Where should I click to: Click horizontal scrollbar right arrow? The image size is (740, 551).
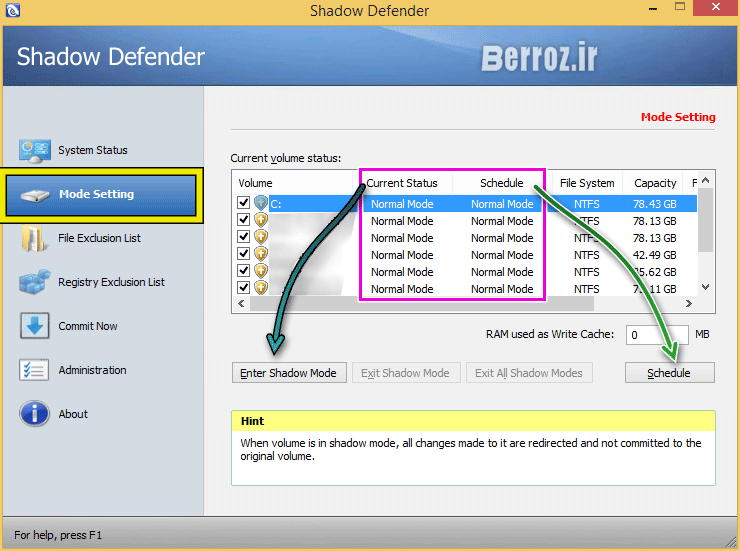tap(689, 303)
